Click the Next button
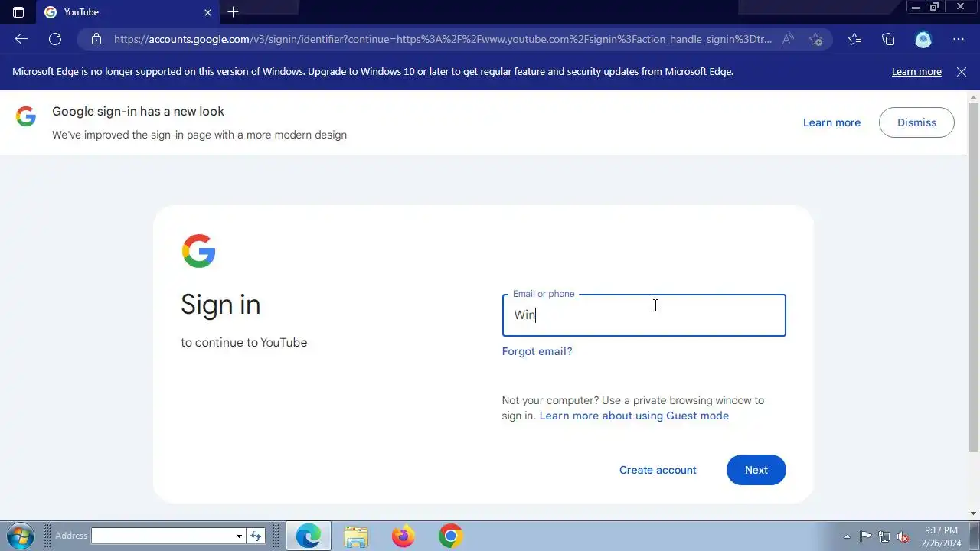The image size is (980, 551). pos(756,470)
